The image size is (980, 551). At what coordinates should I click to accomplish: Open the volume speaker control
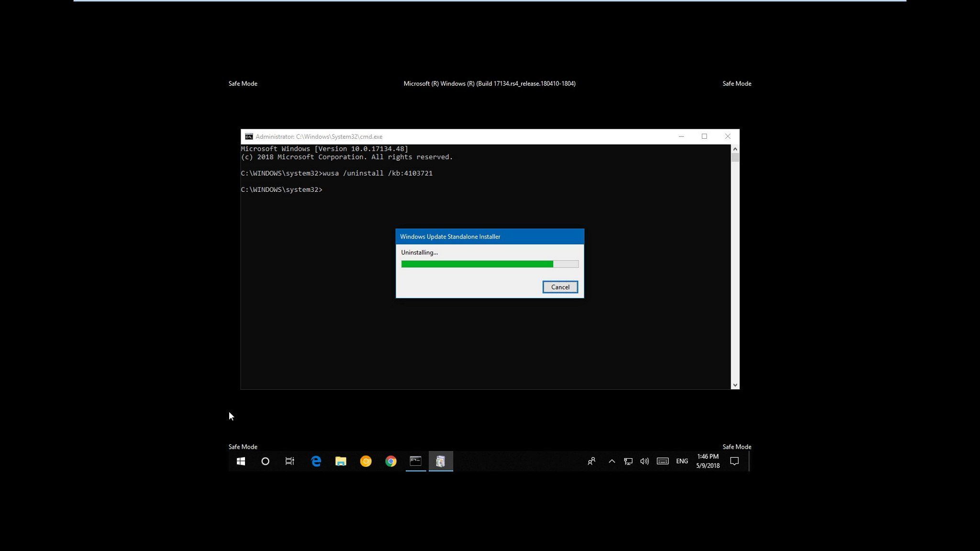tap(645, 461)
